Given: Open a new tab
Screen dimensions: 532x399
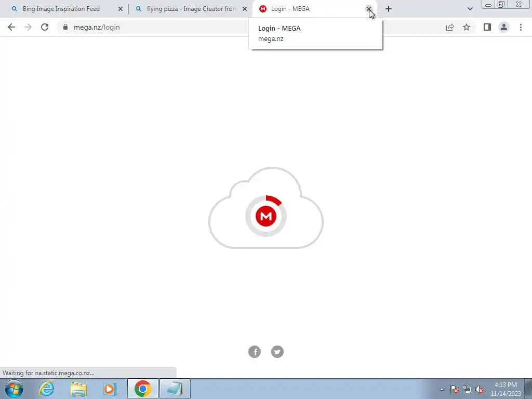Looking at the screenshot, I should click(x=389, y=9).
